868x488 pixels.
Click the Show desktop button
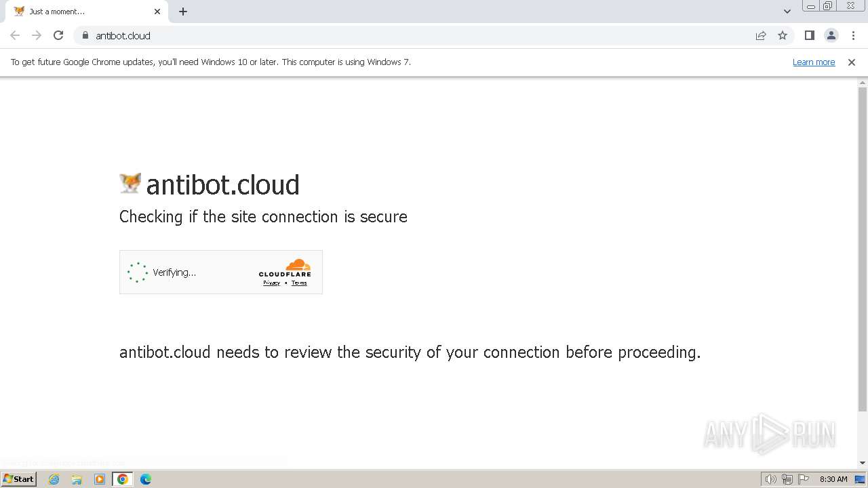tap(860, 479)
